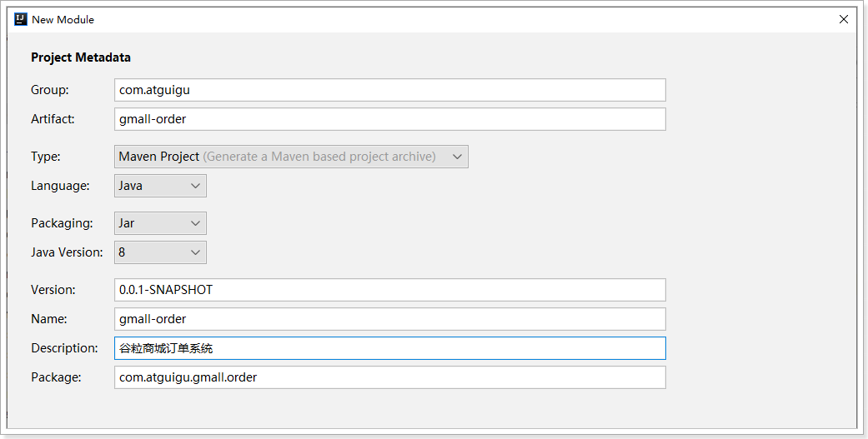The height and width of the screenshot is (439, 868).
Task: Click the New Module window title text
Action: point(63,19)
